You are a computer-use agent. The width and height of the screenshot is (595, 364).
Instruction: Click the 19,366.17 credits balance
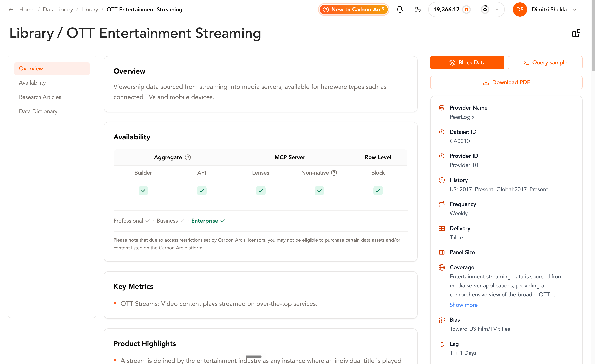[x=446, y=9]
